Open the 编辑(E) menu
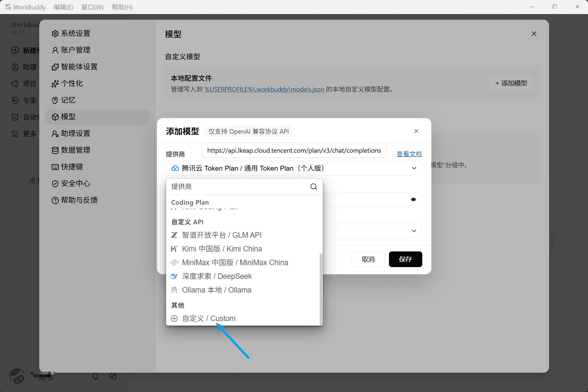Viewport: 588px width, 392px height. pos(63,7)
